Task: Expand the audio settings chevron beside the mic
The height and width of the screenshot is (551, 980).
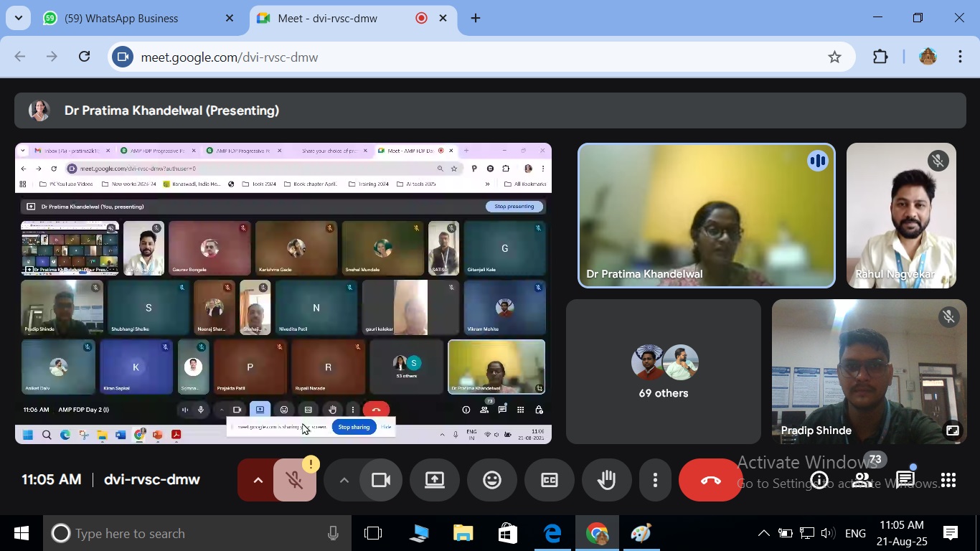Action: click(x=258, y=480)
